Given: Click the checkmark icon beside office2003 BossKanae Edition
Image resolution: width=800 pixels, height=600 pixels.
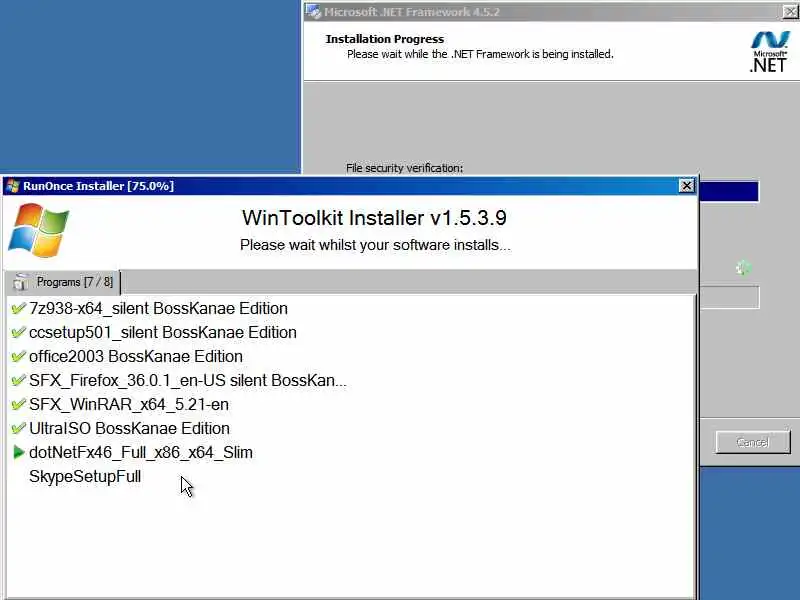Looking at the screenshot, I should (x=18, y=356).
